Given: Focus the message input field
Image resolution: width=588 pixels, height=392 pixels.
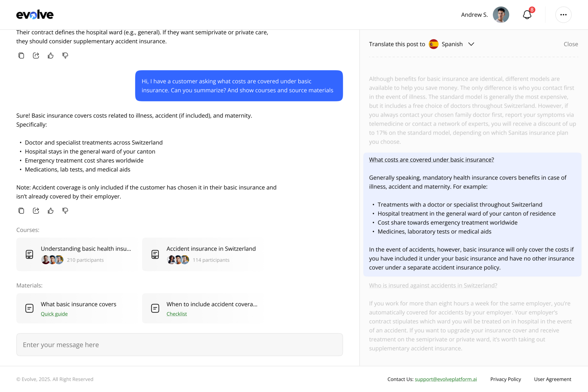Looking at the screenshot, I should pyautogui.click(x=180, y=345).
